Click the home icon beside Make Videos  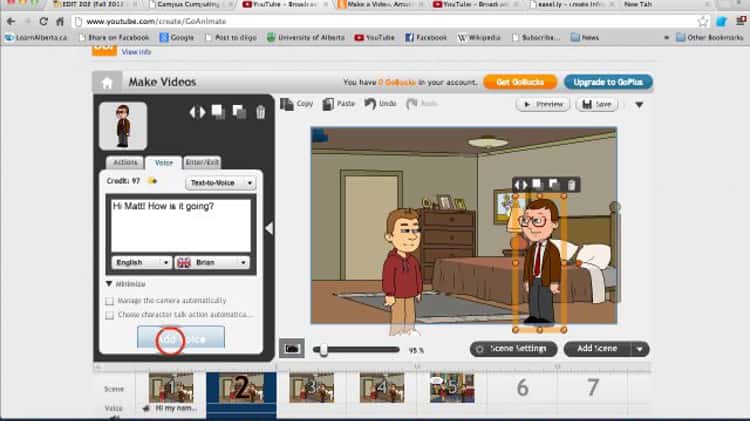coord(106,83)
